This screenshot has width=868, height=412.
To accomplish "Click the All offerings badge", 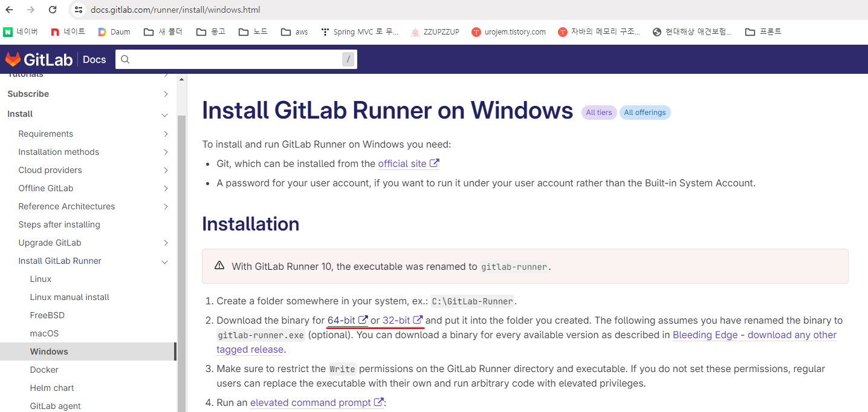I will [645, 113].
